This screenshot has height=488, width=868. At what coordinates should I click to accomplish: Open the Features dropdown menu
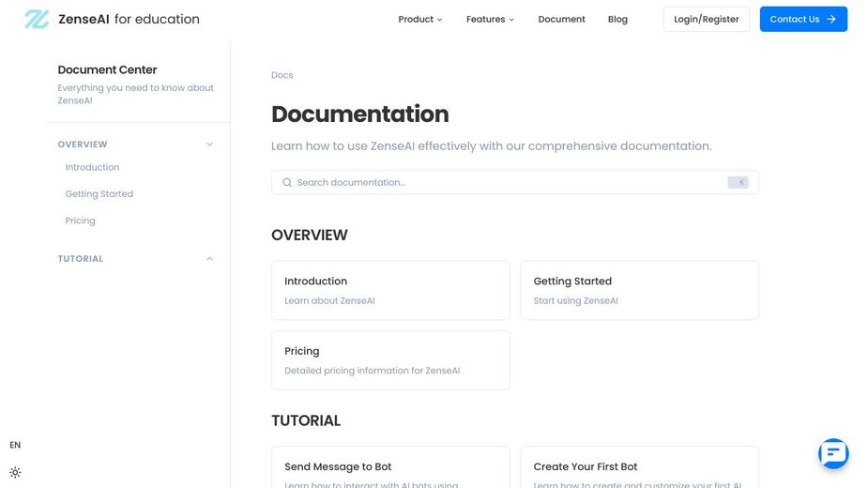tap(490, 19)
